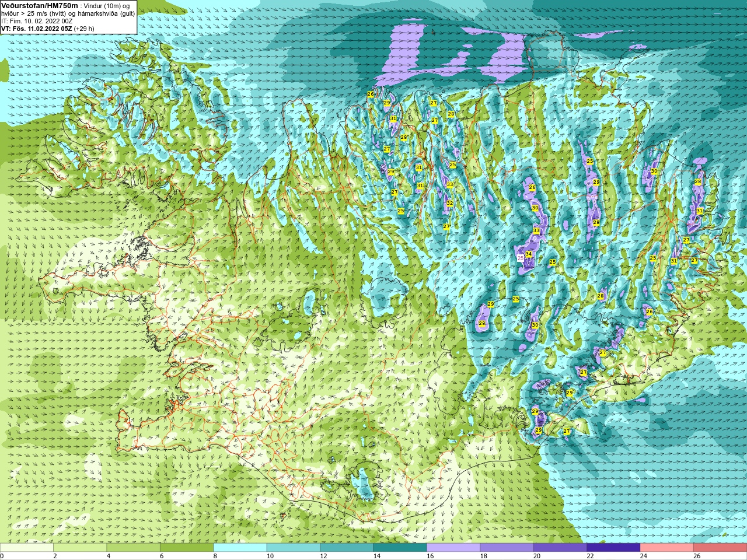
Task: Click the legend scale tick label "6"
Action: click(162, 556)
